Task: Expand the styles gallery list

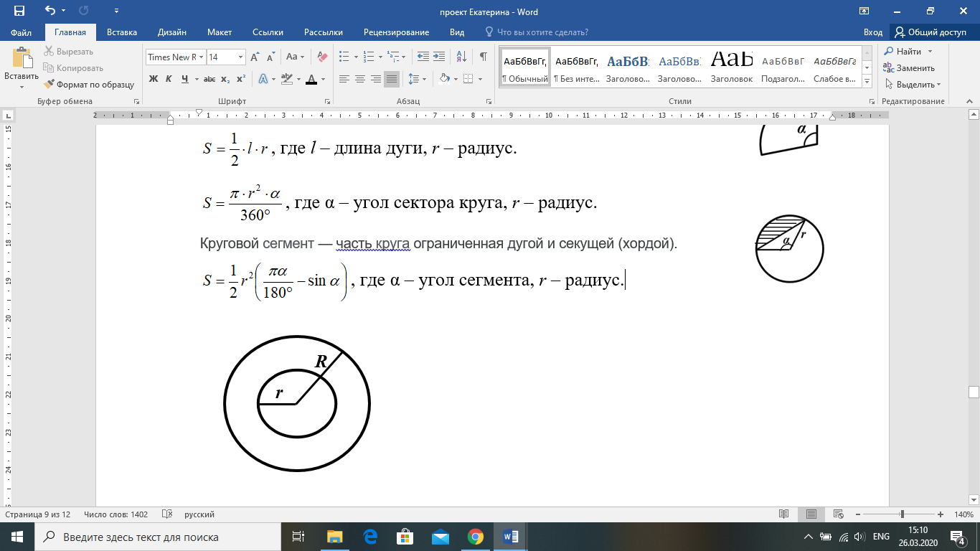Action: (867, 80)
